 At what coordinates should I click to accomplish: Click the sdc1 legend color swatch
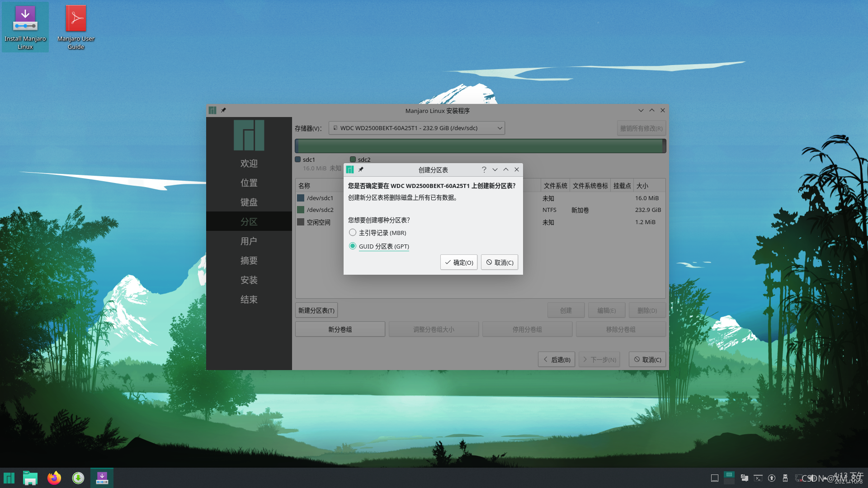[x=298, y=160]
